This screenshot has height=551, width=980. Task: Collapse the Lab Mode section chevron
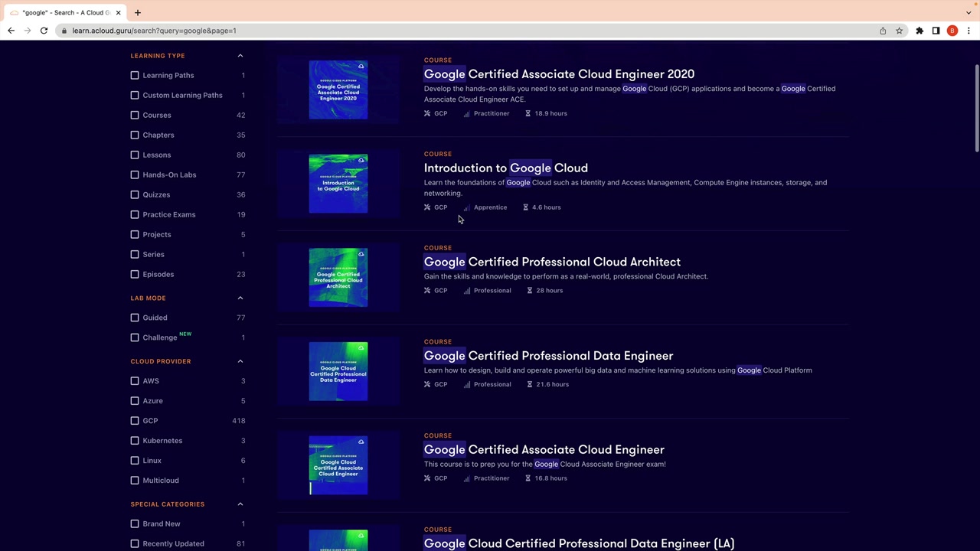(240, 298)
